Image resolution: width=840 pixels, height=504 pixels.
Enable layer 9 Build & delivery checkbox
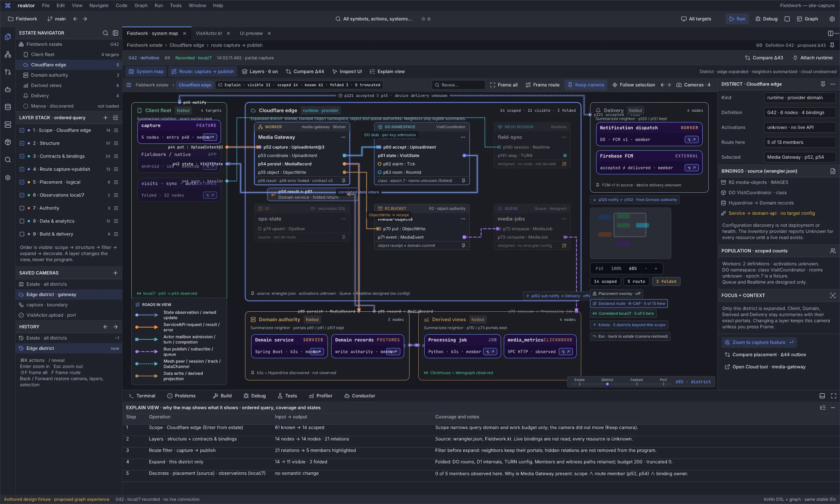22,234
